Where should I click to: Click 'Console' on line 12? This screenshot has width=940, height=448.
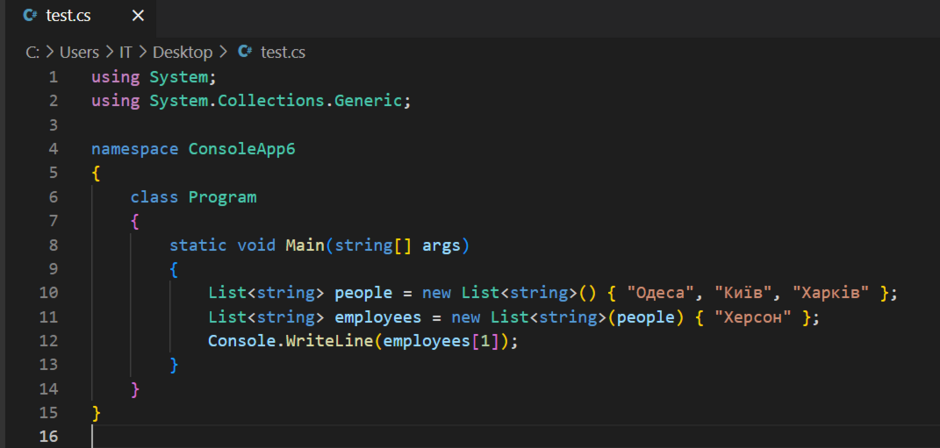coord(242,341)
